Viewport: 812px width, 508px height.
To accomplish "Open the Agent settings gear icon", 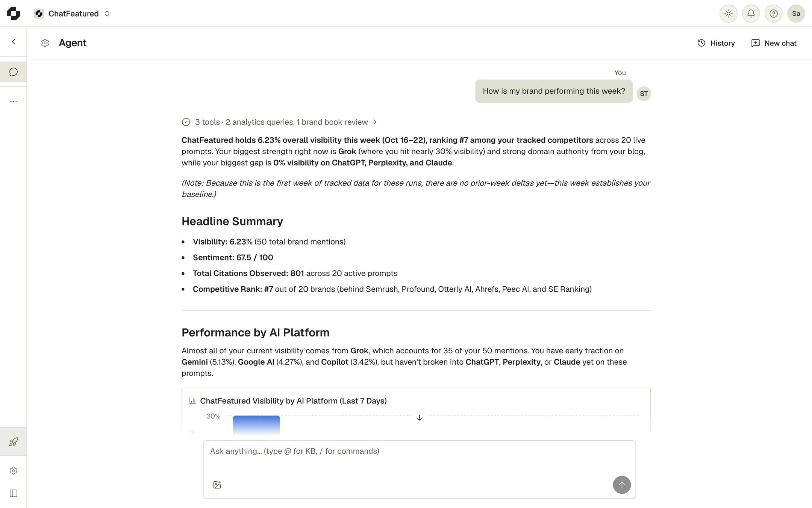I will (x=45, y=43).
